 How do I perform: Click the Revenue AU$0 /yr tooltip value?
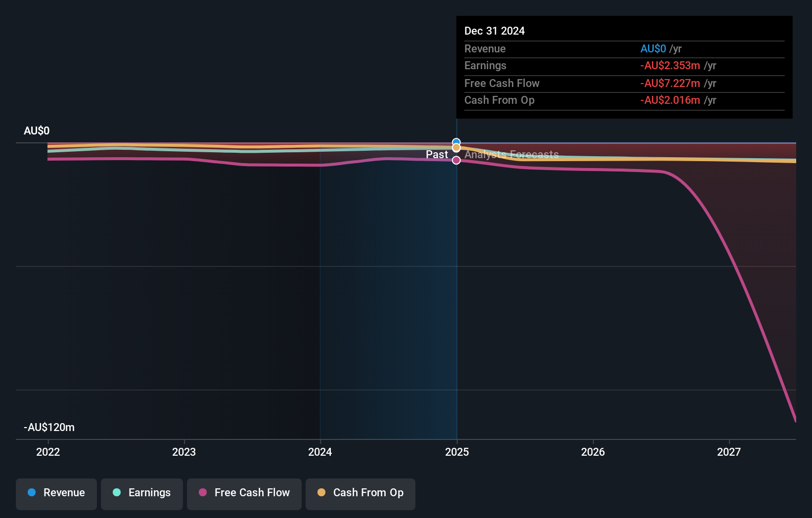tap(661, 48)
